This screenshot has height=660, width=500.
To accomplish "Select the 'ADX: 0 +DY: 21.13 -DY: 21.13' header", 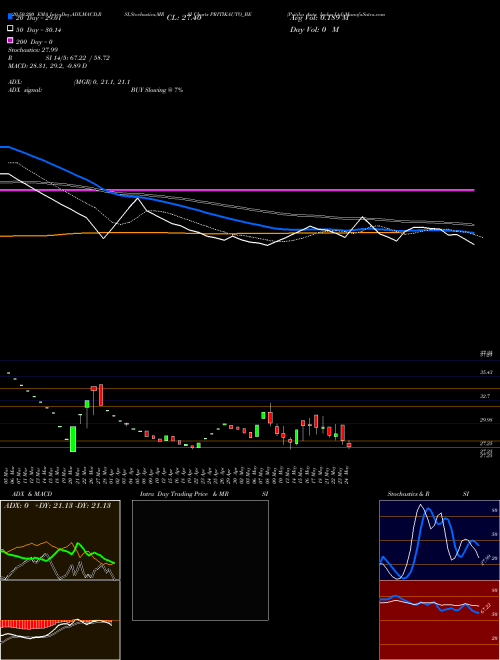I will point(57,506).
